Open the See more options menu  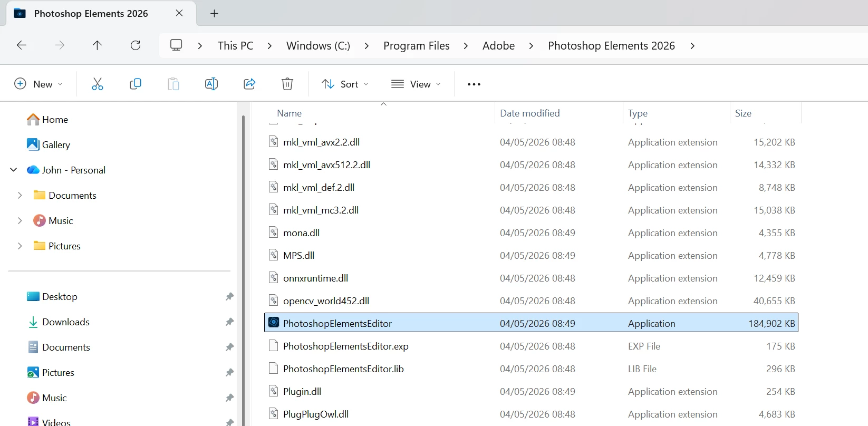474,84
